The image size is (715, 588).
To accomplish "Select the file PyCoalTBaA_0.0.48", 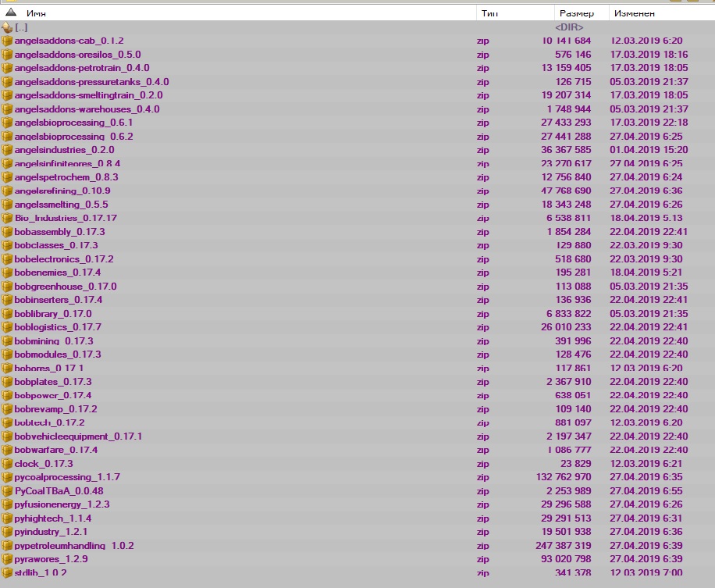I will tap(59, 491).
